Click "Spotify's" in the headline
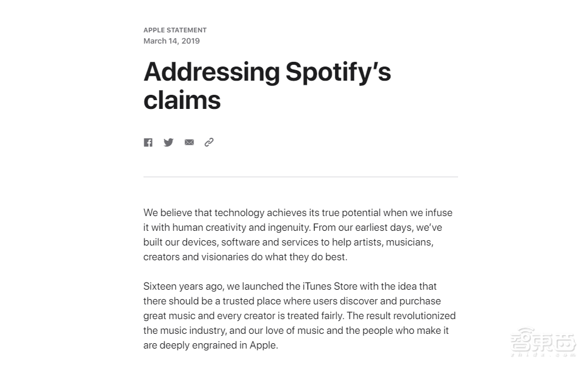The width and height of the screenshot is (588, 368). [338, 72]
